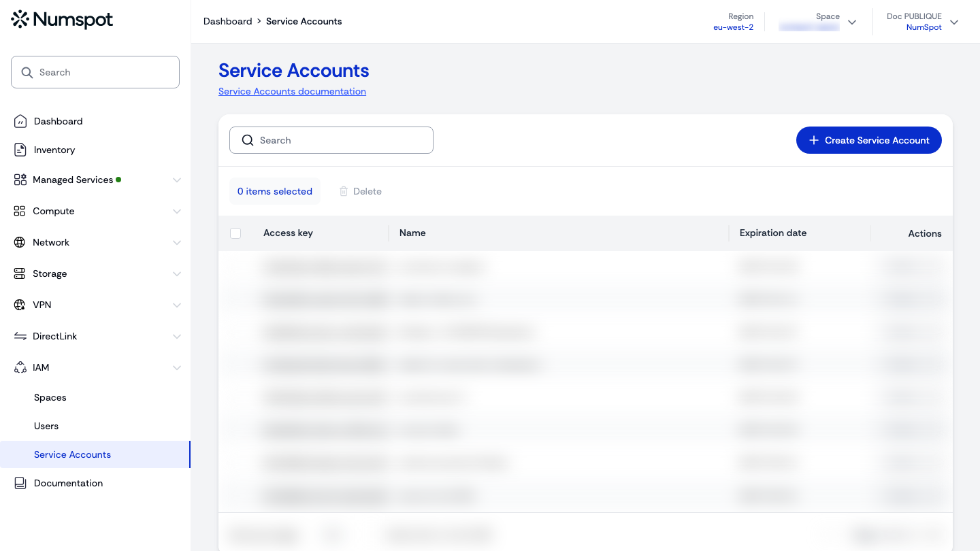Image resolution: width=980 pixels, height=551 pixels.
Task: Open Dashboard via its sidebar icon
Action: click(20, 121)
